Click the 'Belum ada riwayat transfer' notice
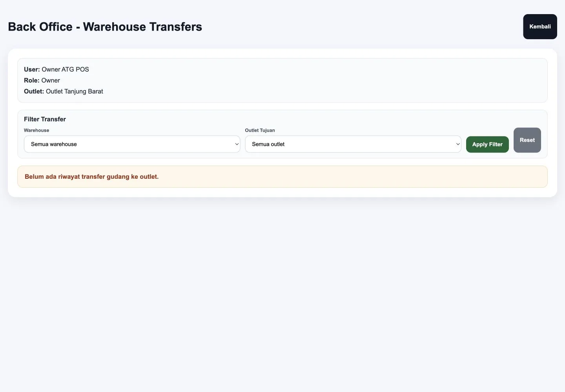 [x=282, y=177]
